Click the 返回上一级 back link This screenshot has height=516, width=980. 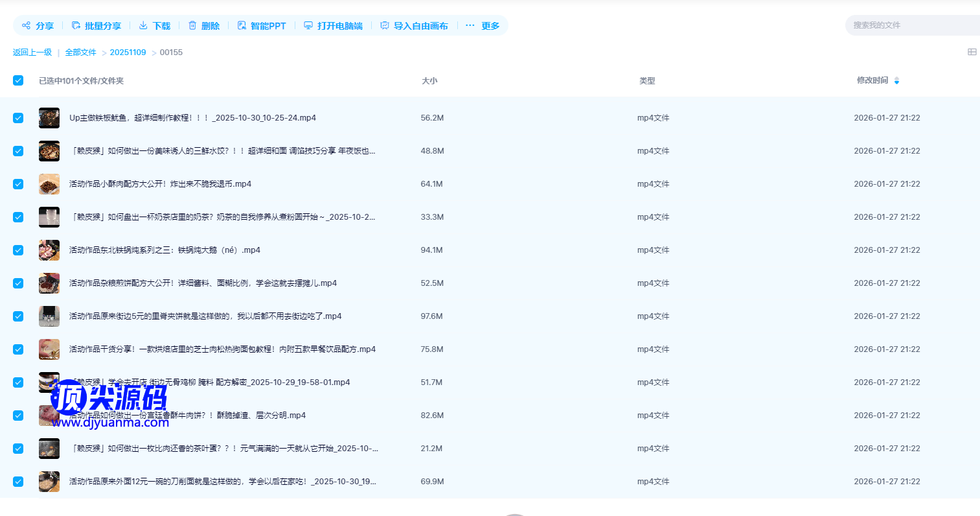click(32, 53)
